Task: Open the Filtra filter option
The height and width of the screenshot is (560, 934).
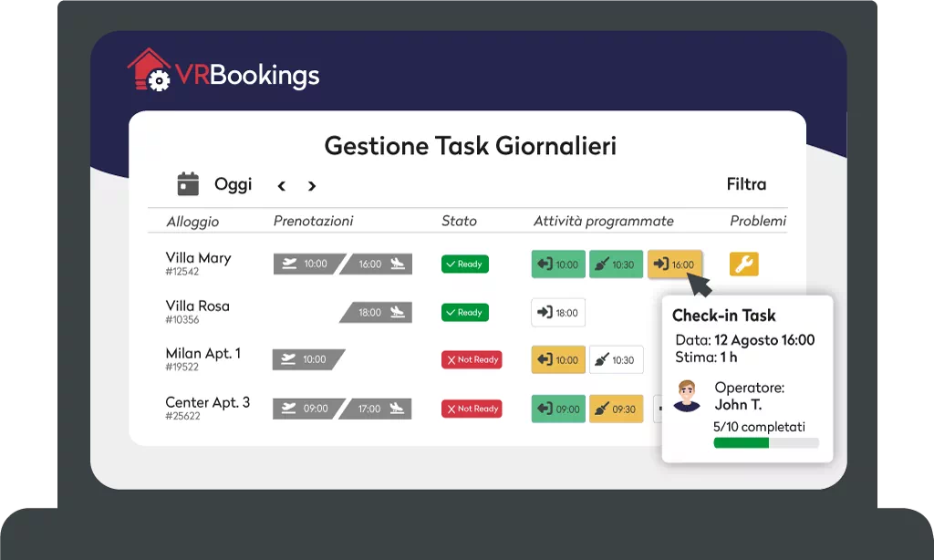Action: click(746, 184)
